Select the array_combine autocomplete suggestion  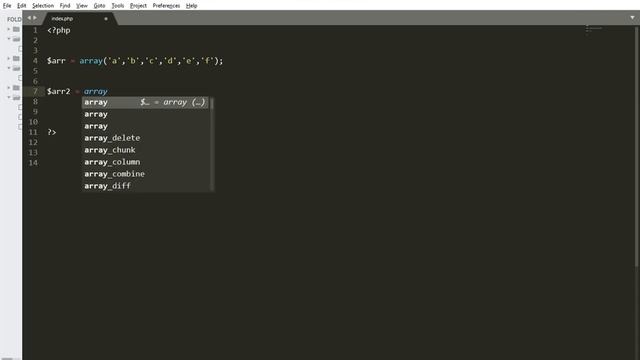click(x=146, y=174)
